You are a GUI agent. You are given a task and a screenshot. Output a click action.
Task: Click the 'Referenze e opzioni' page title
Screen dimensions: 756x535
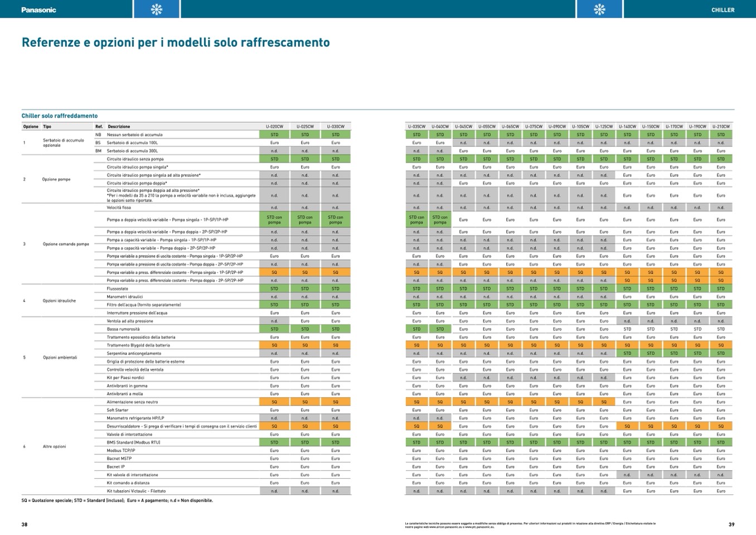click(x=176, y=42)
